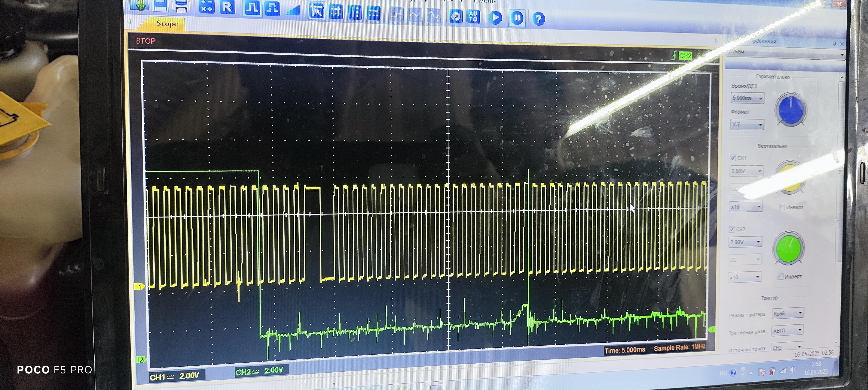Select the second pulse measurement icon
Image resolution: width=868 pixels, height=390 pixels.
[272, 8]
